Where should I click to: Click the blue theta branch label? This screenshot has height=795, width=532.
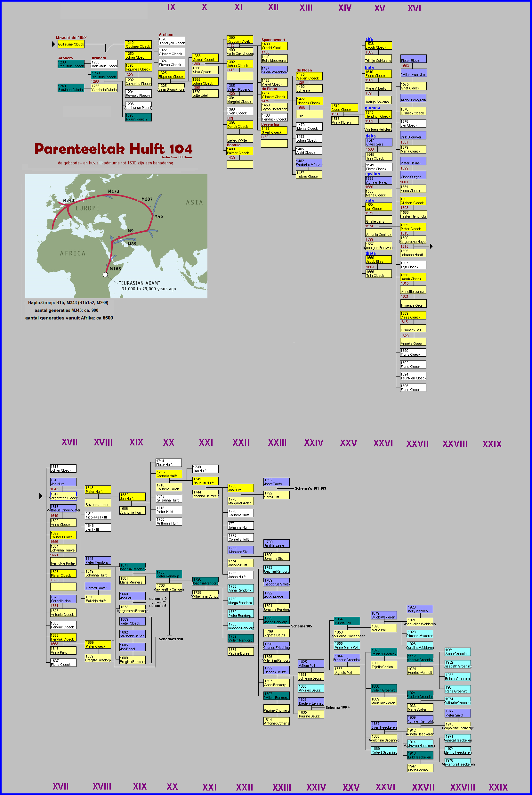370,253
